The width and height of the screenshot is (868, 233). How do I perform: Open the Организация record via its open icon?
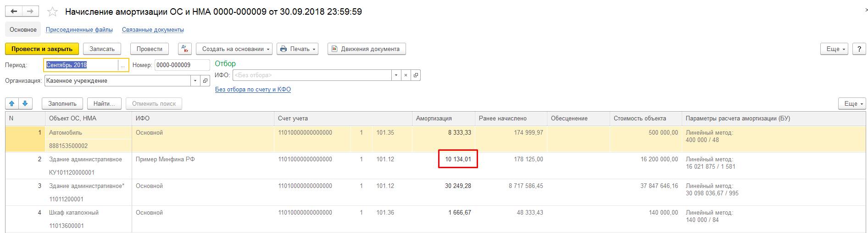click(206, 80)
